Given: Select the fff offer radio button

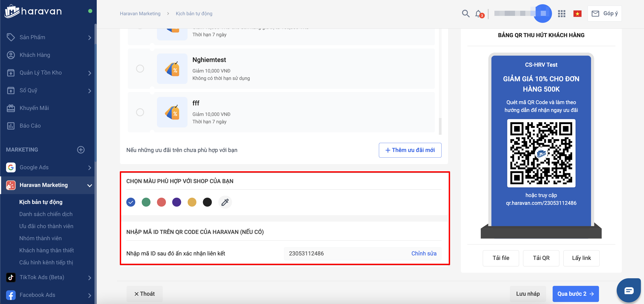Looking at the screenshot, I should coord(140,112).
